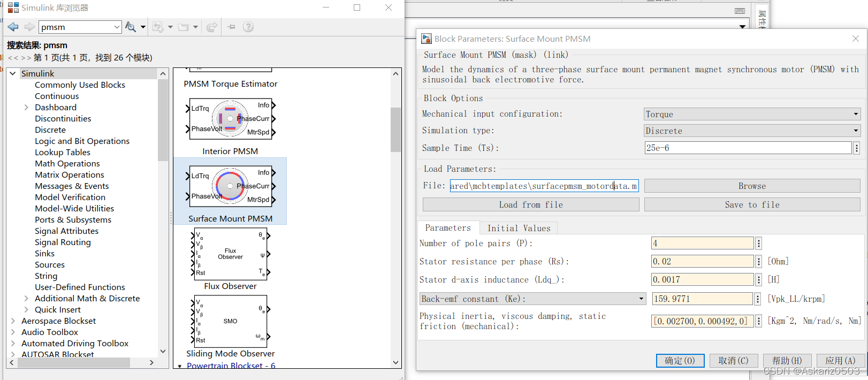Select the Flux Observer block
This screenshot has width=868, height=380.
click(x=230, y=254)
